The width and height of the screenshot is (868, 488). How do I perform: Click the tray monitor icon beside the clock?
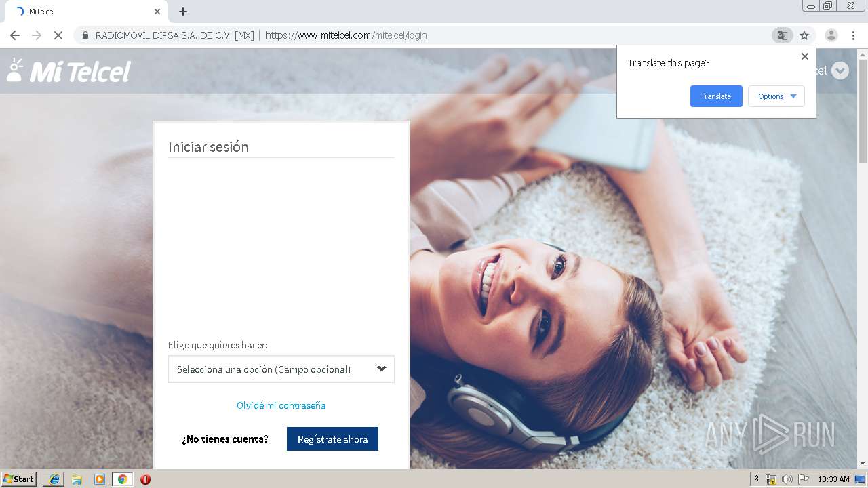point(860,479)
